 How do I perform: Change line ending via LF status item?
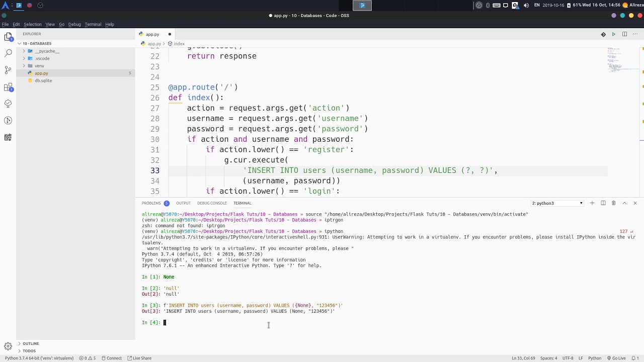[x=581, y=358]
